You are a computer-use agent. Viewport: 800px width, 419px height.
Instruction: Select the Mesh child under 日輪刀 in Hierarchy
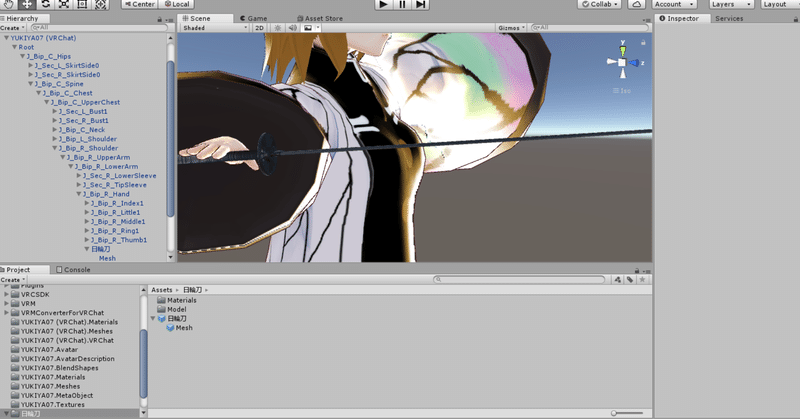pyautogui.click(x=107, y=258)
